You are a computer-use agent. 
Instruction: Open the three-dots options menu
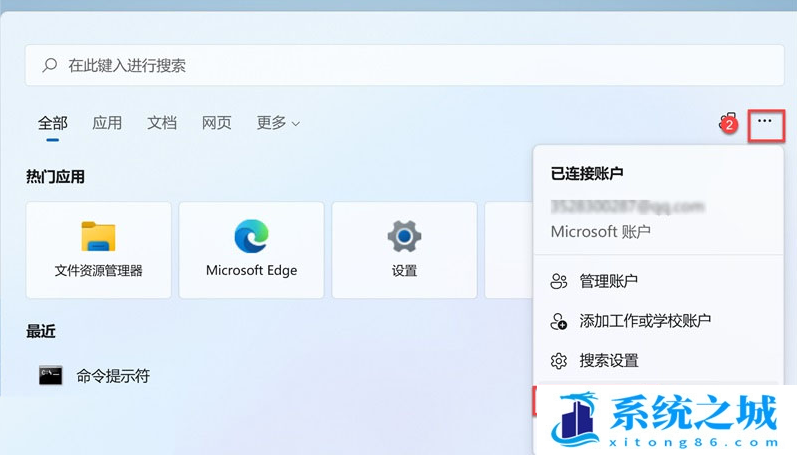pyautogui.click(x=765, y=121)
